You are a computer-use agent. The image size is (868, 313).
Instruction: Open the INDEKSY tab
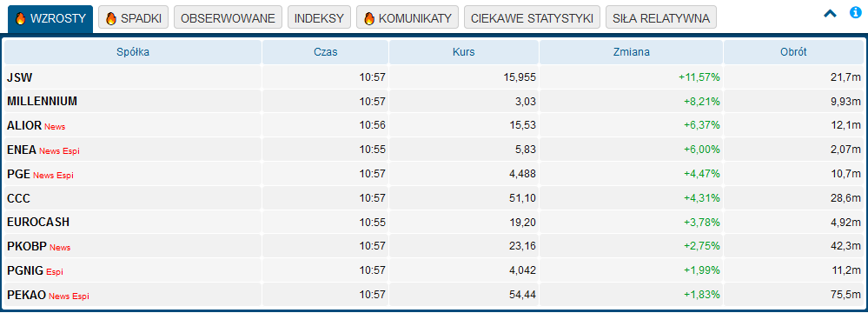[x=320, y=18]
